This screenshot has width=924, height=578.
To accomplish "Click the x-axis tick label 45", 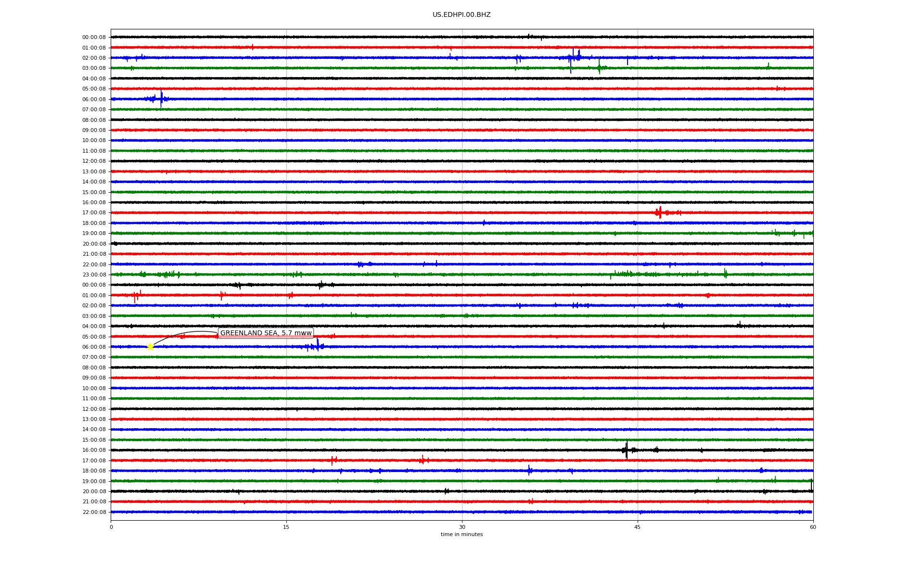I will tap(637, 527).
